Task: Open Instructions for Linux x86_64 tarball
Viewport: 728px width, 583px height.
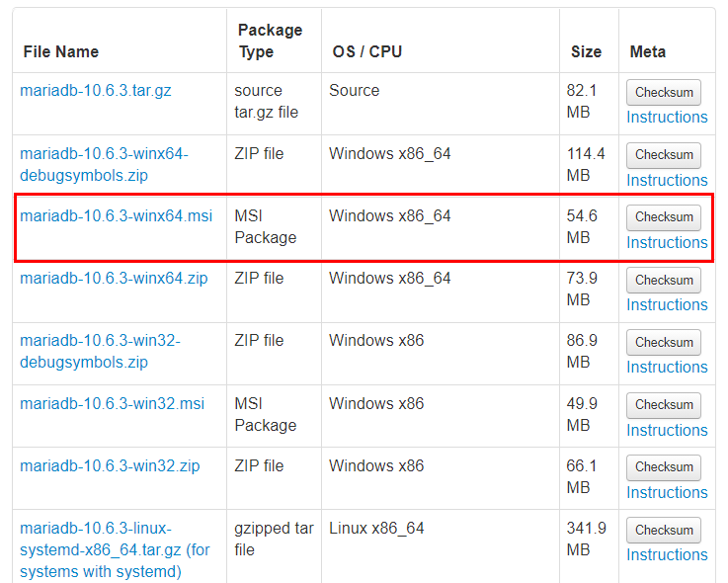Action: (x=667, y=554)
